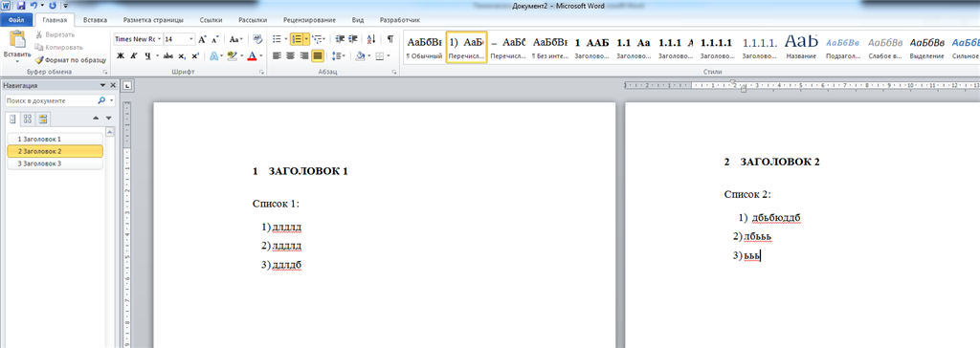Open the Файл tab
This screenshot has width=980, height=348.
[16, 20]
